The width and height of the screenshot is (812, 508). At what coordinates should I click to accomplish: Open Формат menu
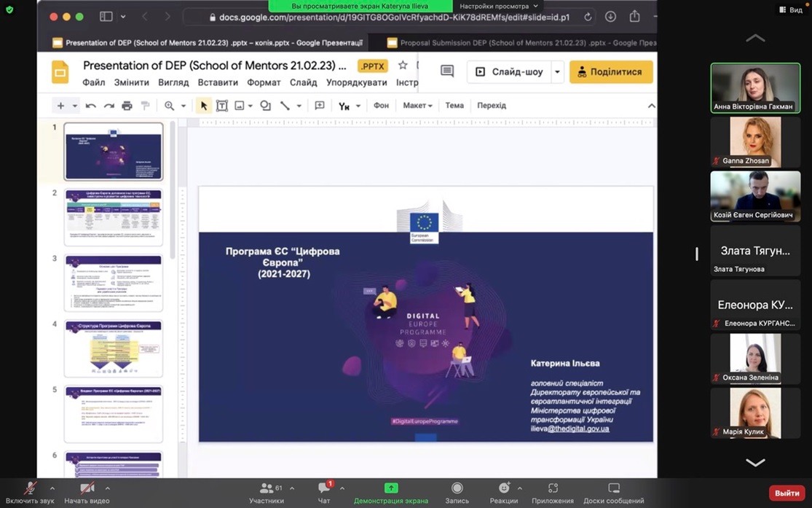tap(264, 82)
